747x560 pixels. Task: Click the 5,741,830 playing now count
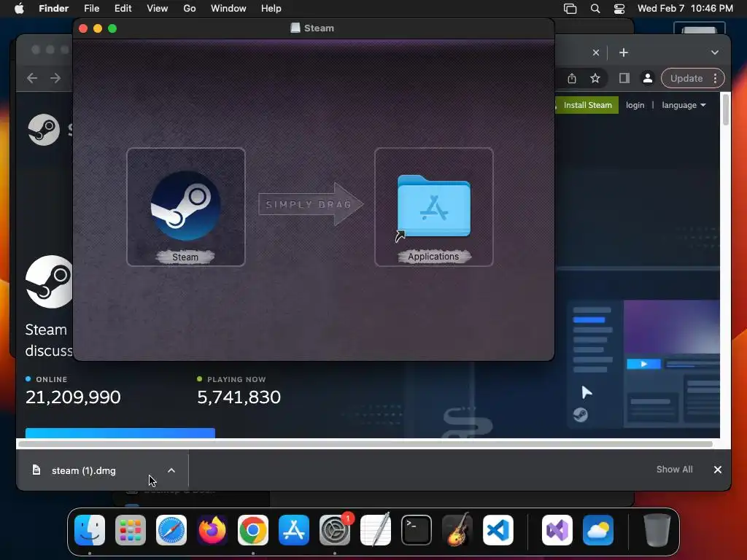coord(239,397)
